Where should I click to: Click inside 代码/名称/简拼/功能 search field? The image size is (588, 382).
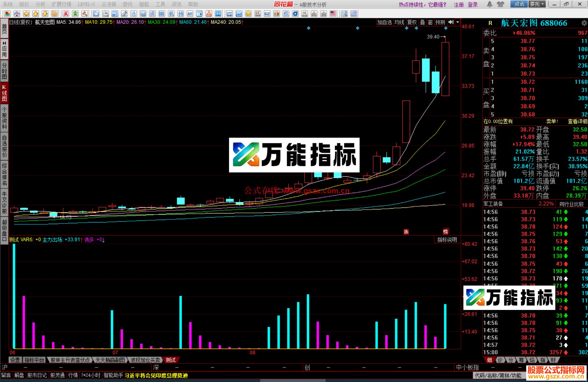(x=498, y=375)
